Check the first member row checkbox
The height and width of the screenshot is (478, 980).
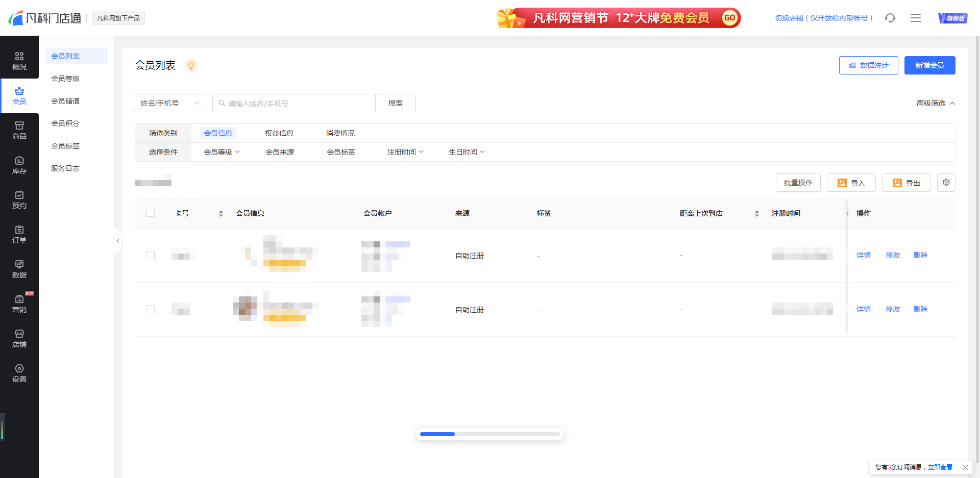pos(151,255)
